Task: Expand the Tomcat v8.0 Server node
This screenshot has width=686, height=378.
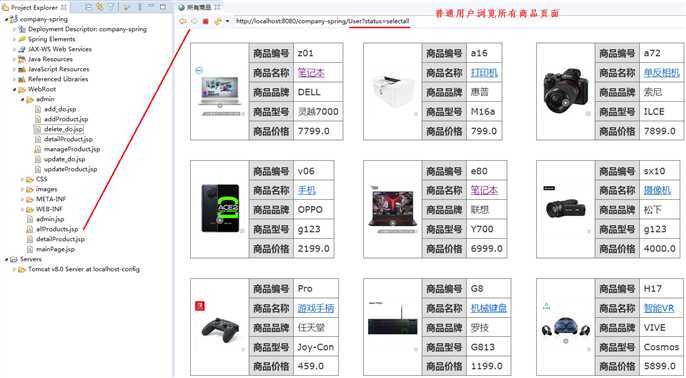Action: [x=14, y=270]
